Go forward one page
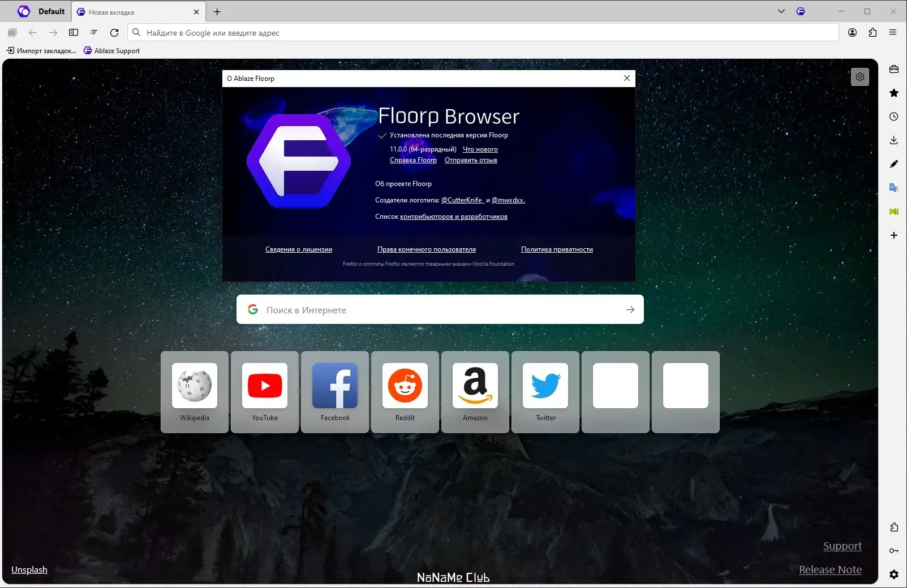 point(53,33)
